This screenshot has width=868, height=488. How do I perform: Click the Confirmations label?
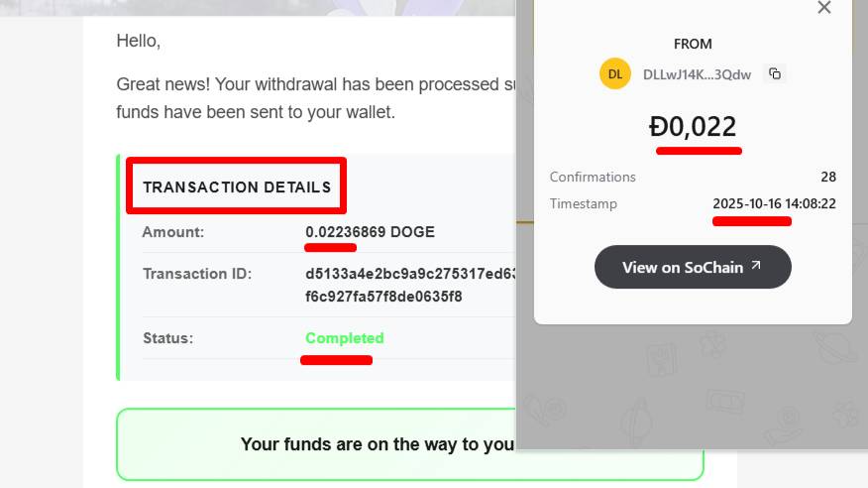click(593, 177)
